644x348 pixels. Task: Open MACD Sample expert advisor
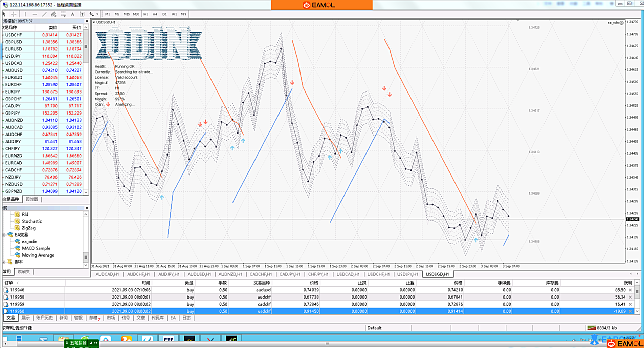point(36,248)
